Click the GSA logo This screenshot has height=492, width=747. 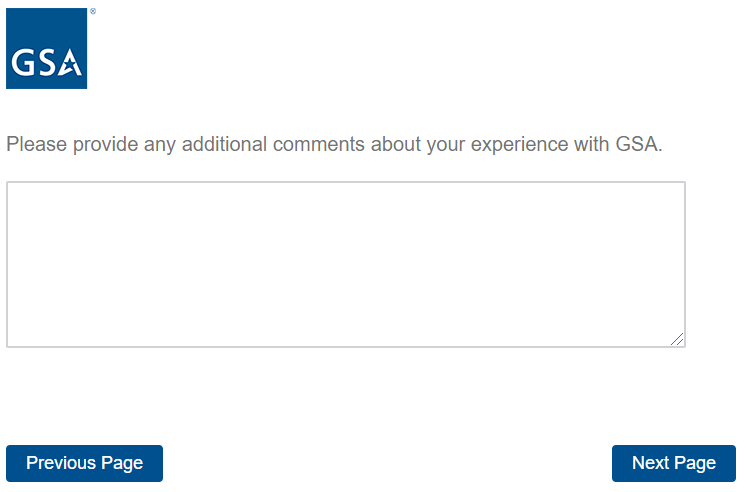pos(46,48)
